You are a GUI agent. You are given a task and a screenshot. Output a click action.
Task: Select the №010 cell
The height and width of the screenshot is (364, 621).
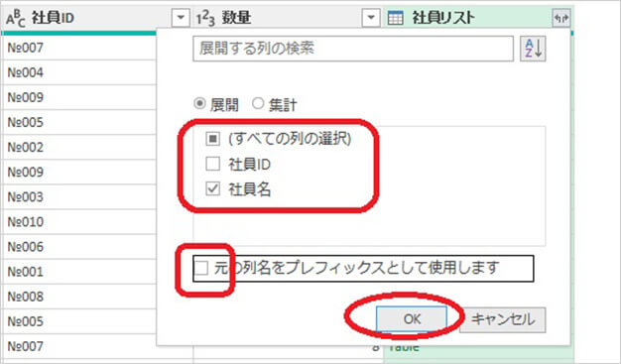[79, 222]
